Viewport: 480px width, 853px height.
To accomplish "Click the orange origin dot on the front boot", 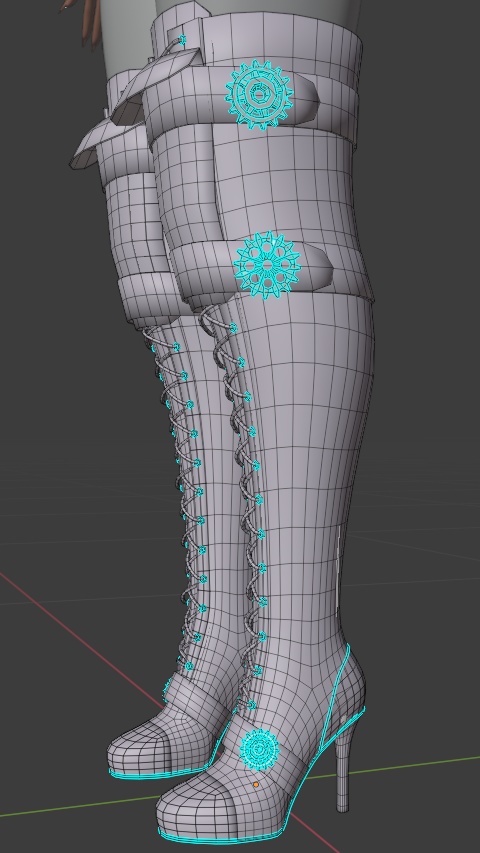I will (x=256, y=785).
